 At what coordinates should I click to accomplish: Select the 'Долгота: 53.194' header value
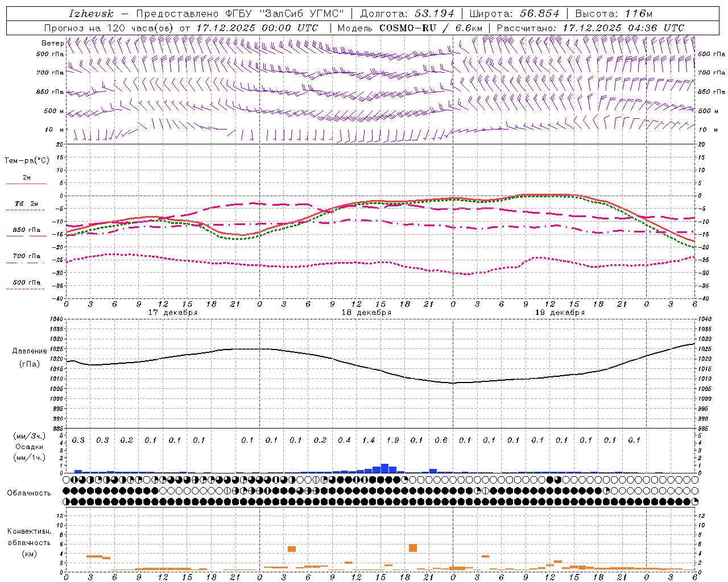407,14
